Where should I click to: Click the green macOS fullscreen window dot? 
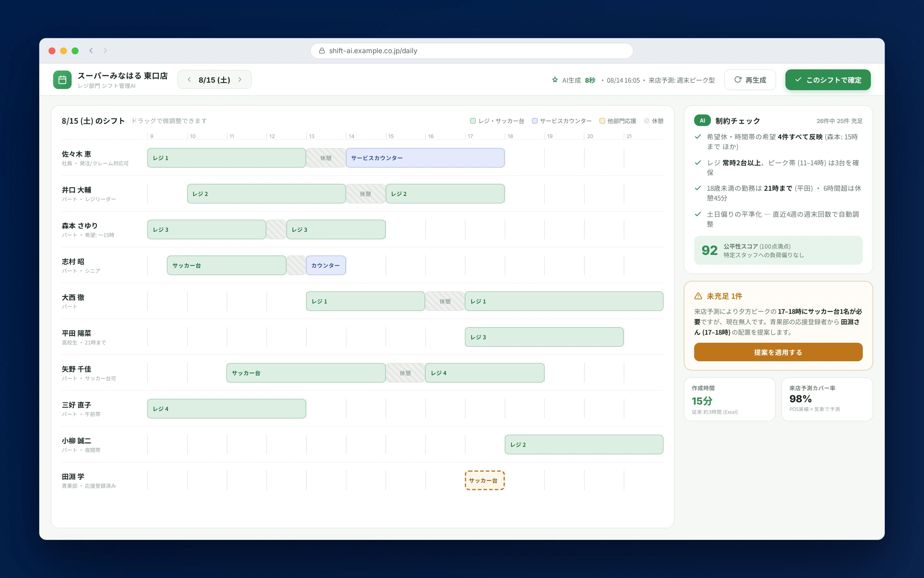[x=75, y=51]
